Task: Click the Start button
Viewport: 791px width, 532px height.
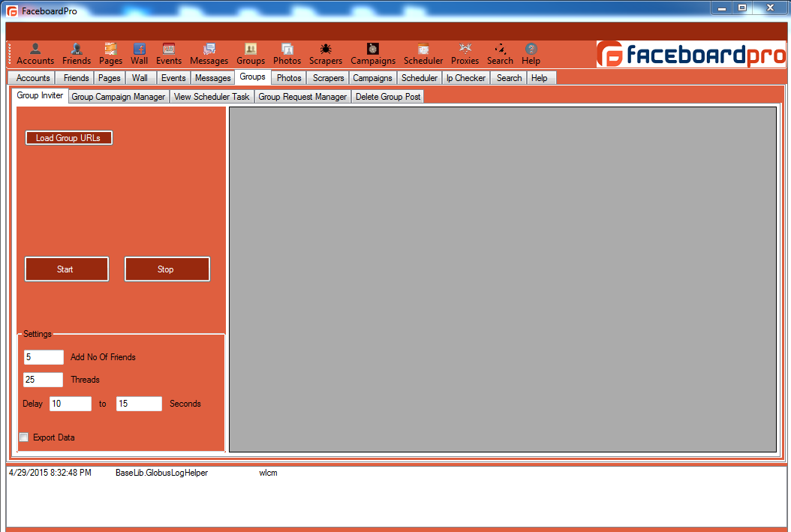Action: tap(67, 269)
